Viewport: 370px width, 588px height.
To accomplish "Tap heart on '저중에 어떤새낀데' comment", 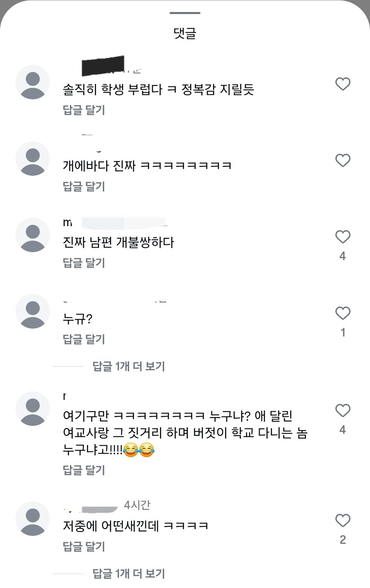I will [343, 520].
